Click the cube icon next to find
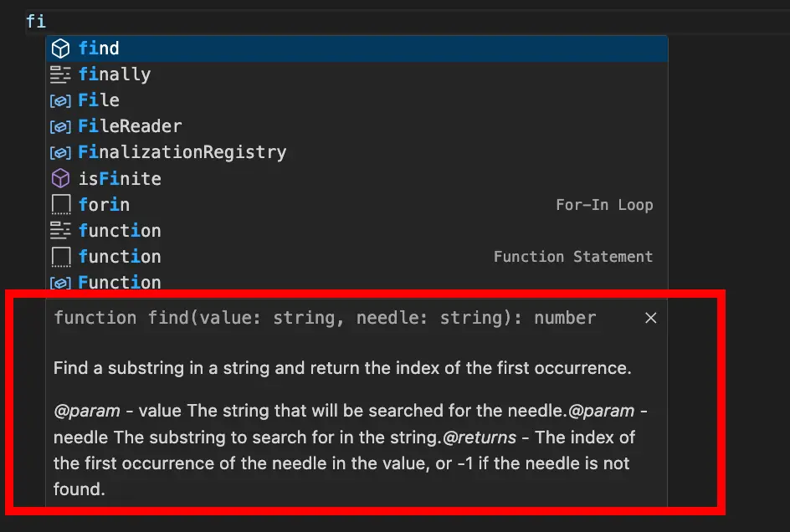The image size is (790, 532). 60,48
